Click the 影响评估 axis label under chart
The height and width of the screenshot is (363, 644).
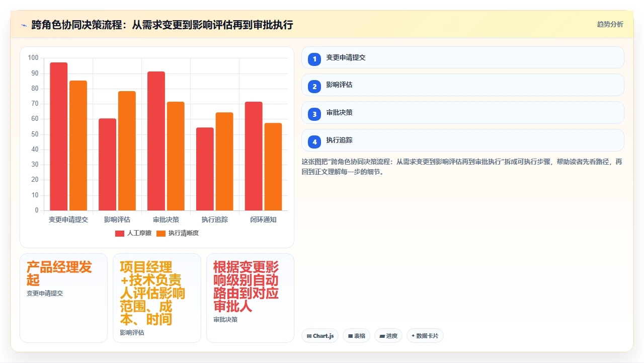[x=117, y=220]
